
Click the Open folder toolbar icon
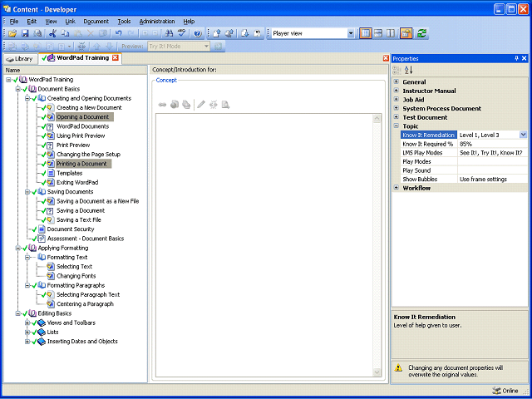[12, 33]
